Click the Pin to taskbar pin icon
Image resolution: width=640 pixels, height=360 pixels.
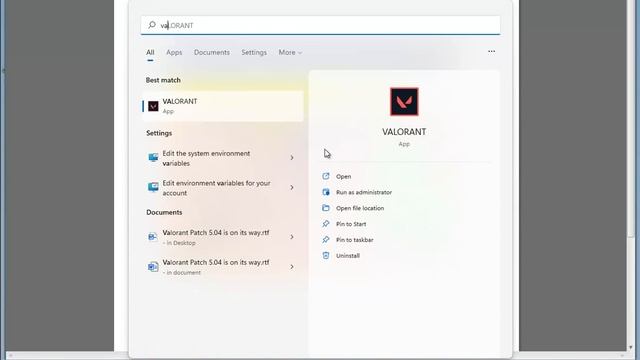(326, 240)
